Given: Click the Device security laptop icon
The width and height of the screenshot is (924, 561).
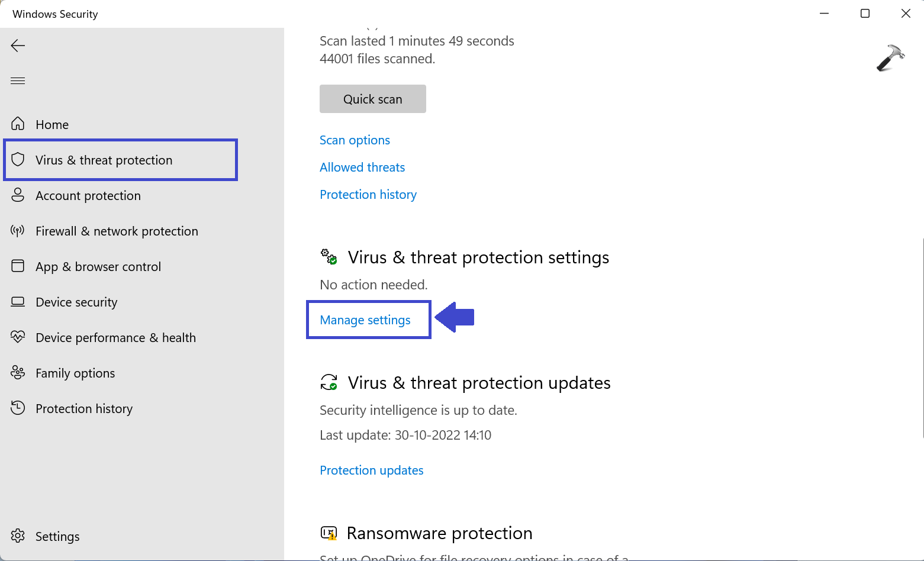Looking at the screenshot, I should [x=18, y=302].
